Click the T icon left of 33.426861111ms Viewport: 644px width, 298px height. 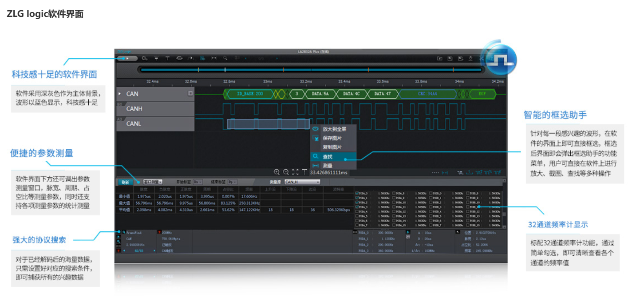coord(304,172)
